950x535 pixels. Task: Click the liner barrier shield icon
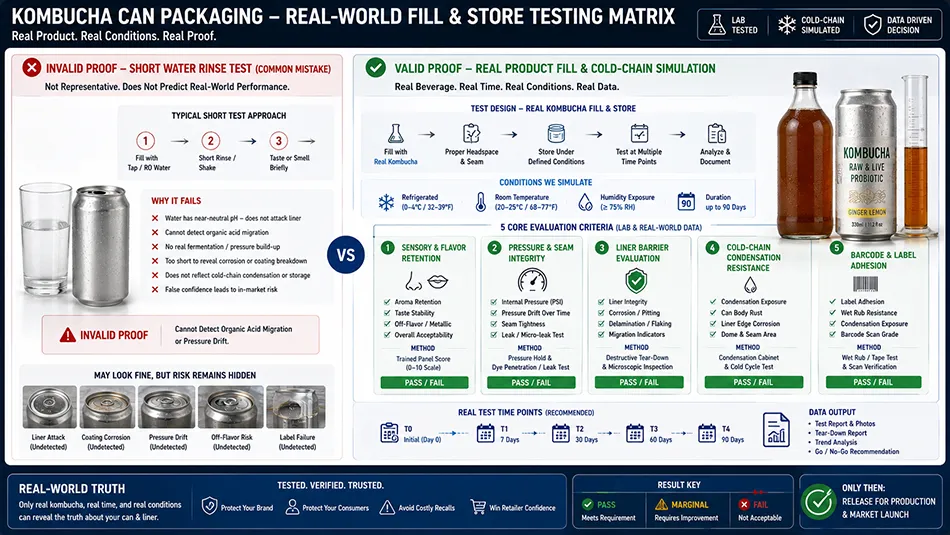coord(636,281)
